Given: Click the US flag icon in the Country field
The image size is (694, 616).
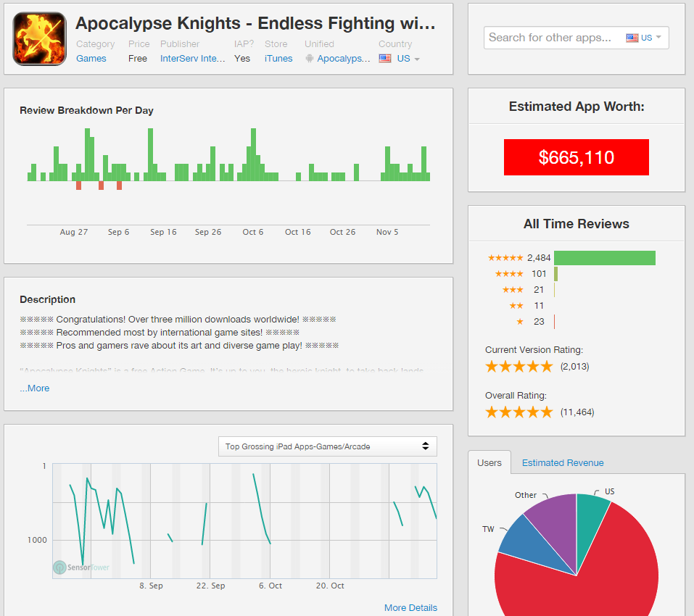Looking at the screenshot, I should coord(385,59).
